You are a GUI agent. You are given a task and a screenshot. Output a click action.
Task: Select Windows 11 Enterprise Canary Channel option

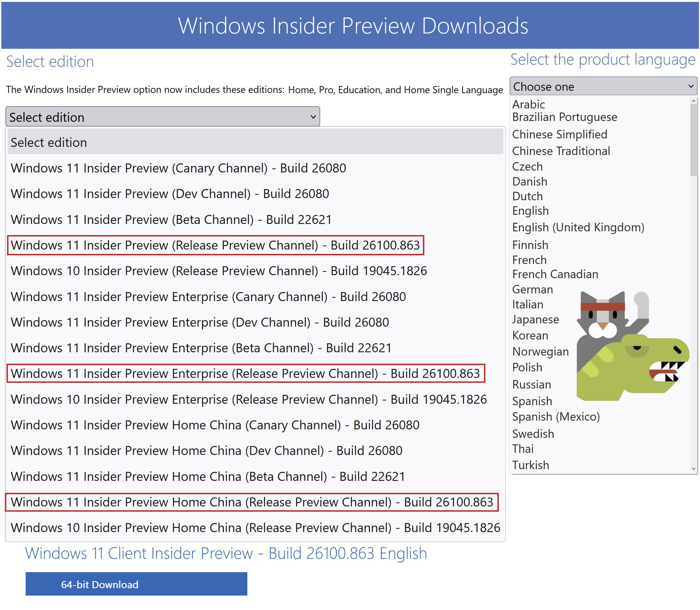point(208,297)
